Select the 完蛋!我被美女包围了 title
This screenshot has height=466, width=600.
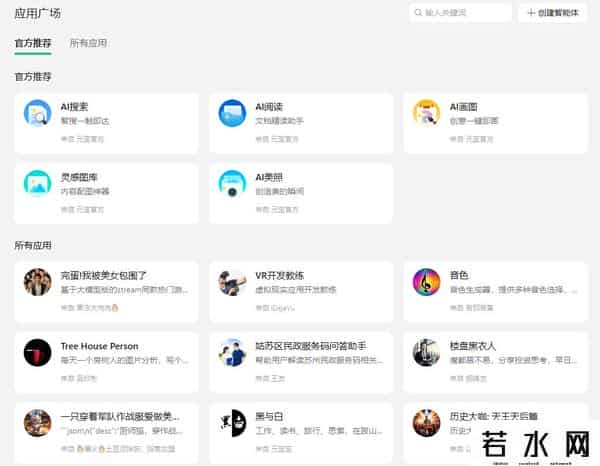point(104,275)
